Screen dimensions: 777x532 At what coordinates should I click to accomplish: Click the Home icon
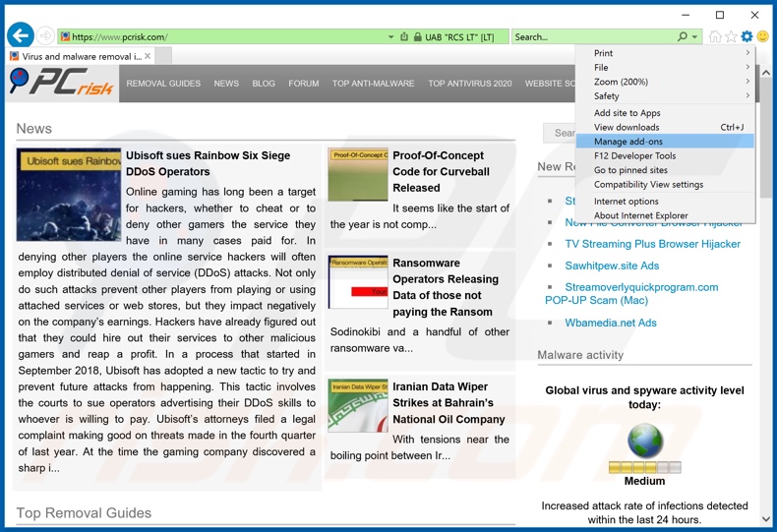click(x=715, y=36)
